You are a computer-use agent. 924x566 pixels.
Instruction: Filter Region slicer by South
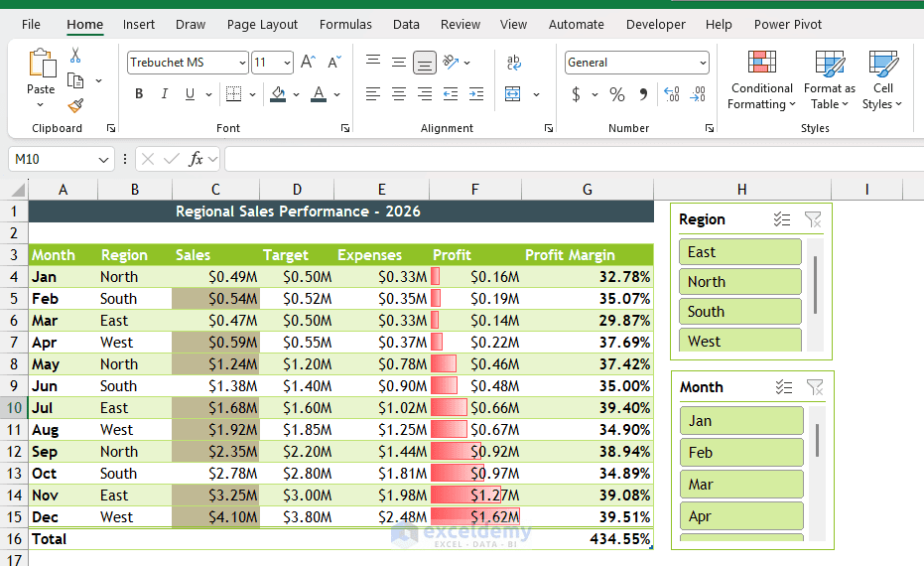pyautogui.click(x=740, y=312)
